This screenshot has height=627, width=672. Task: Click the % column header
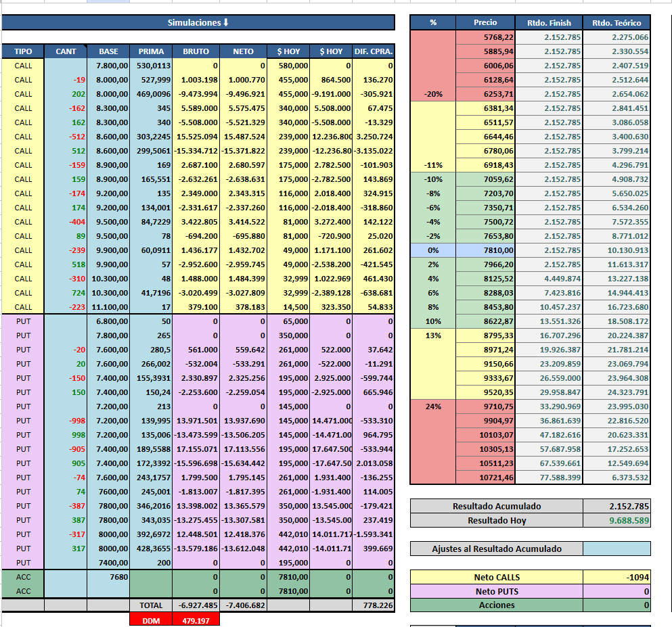coord(433,23)
